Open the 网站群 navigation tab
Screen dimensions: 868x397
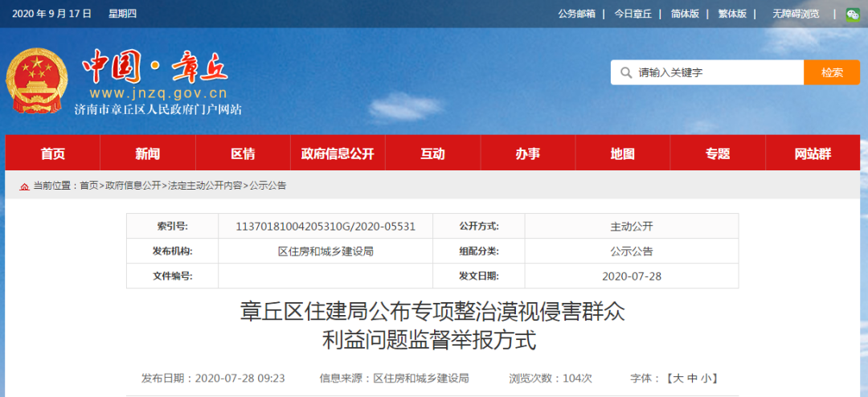(813, 153)
